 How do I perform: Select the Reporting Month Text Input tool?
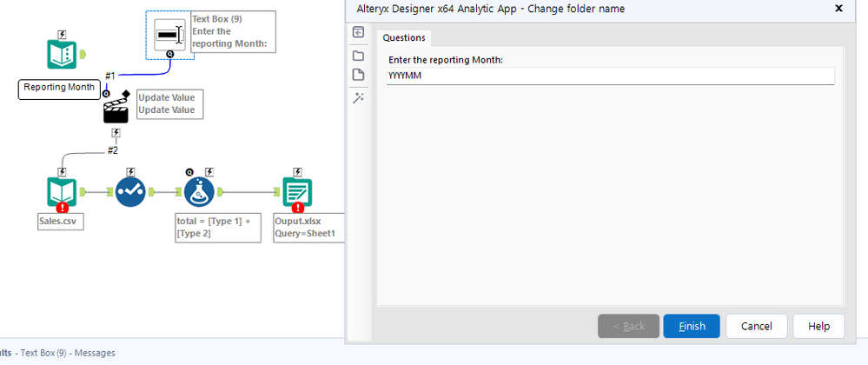(x=62, y=54)
